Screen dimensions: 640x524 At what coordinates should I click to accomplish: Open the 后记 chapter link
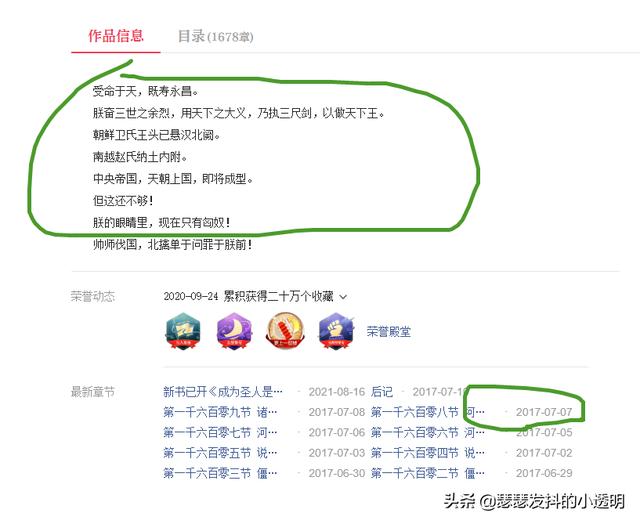382,392
